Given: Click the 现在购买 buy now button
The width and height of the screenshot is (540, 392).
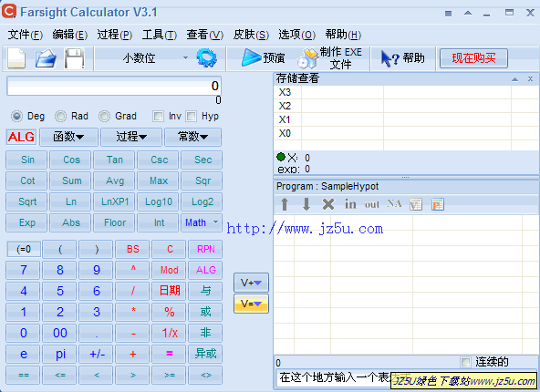Looking at the screenshot, I should coord(473,58).
